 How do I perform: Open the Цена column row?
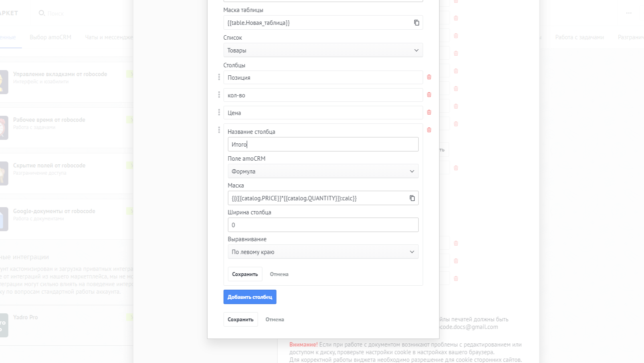[323, 113]
